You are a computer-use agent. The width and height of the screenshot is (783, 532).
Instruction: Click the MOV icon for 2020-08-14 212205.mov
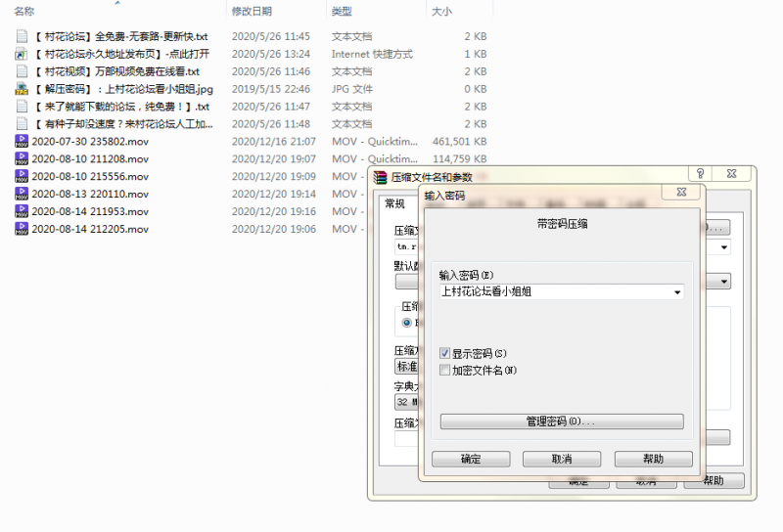point(22,229)
